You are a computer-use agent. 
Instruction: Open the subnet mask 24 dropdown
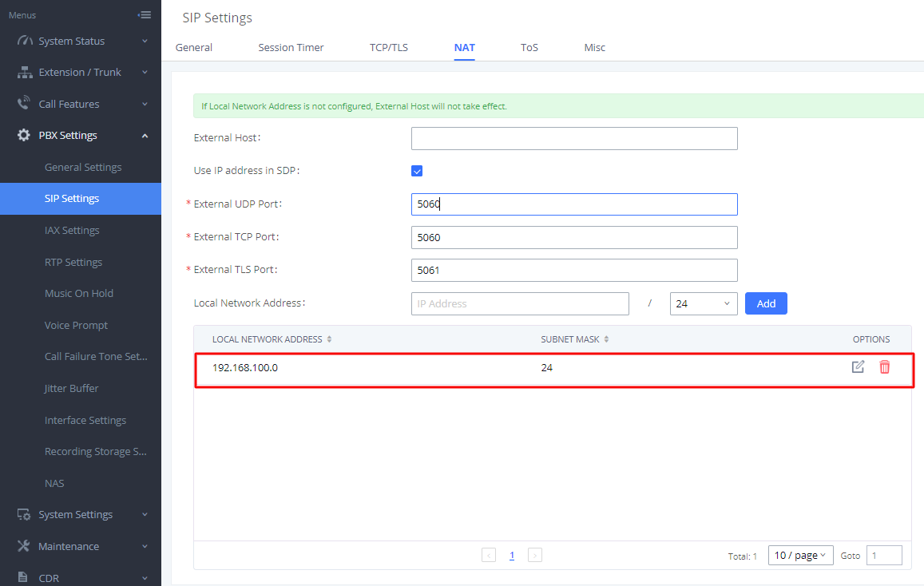(704, 304)
